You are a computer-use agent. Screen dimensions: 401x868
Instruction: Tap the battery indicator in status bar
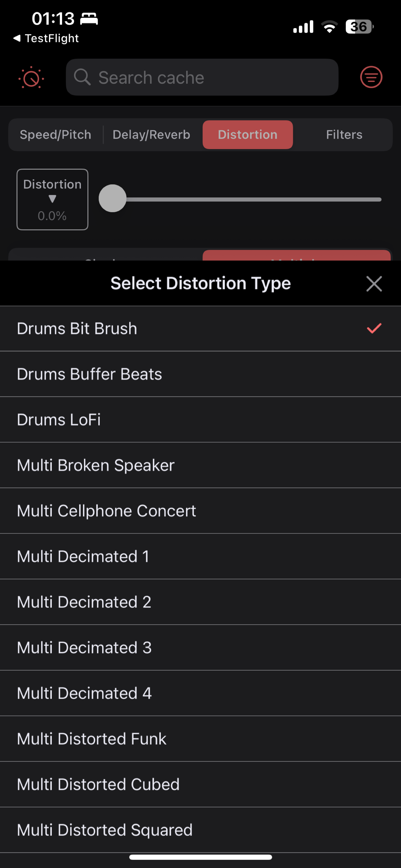coord(359,27)
